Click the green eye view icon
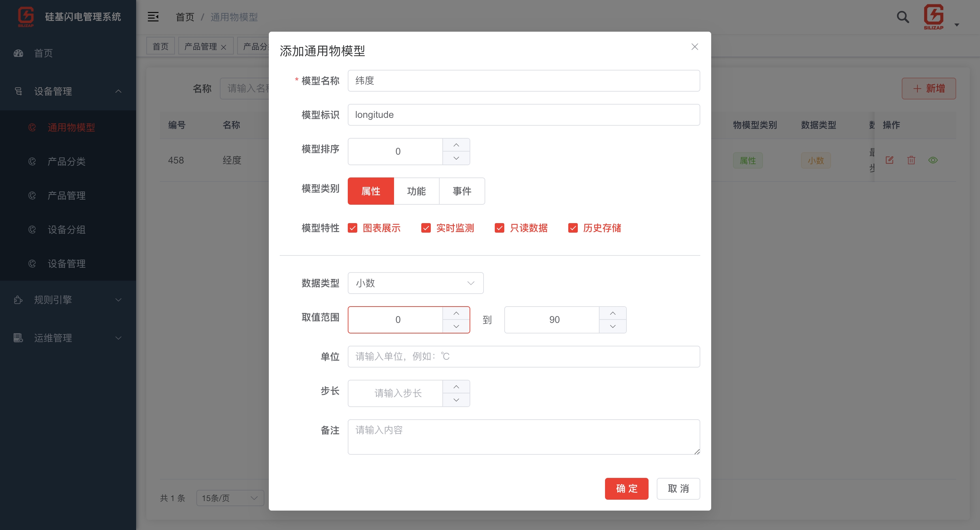The height and width of the screenshot is (530, 980). [x=933, y=160]
